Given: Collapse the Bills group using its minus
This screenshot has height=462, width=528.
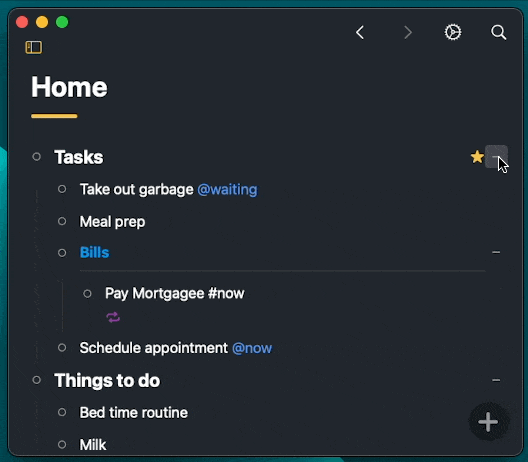Looking at the screenshot, I should click(x=496, y=252).
